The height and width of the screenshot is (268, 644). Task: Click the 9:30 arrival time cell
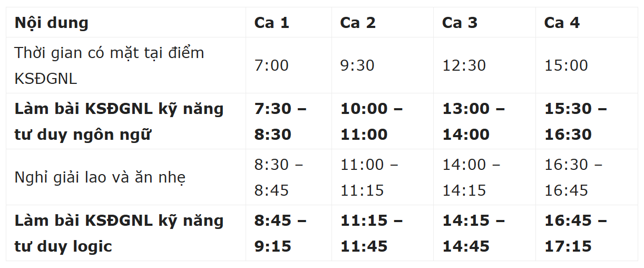pos(357,66)
